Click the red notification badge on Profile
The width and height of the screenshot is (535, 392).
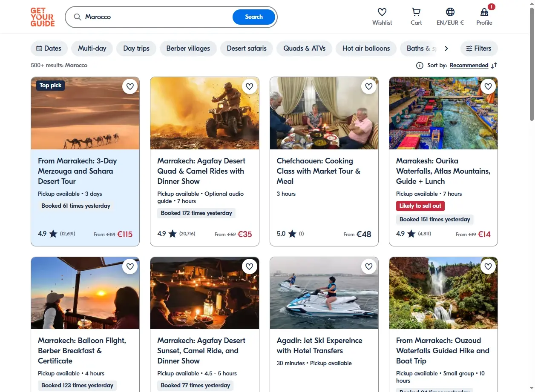click(492, 7)
